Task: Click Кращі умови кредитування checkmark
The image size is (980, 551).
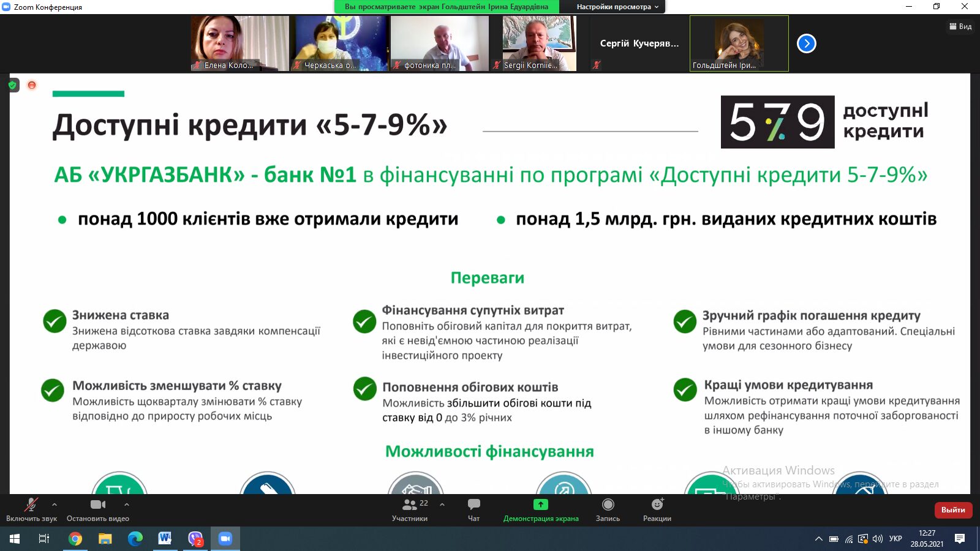Action: (685, 389)
